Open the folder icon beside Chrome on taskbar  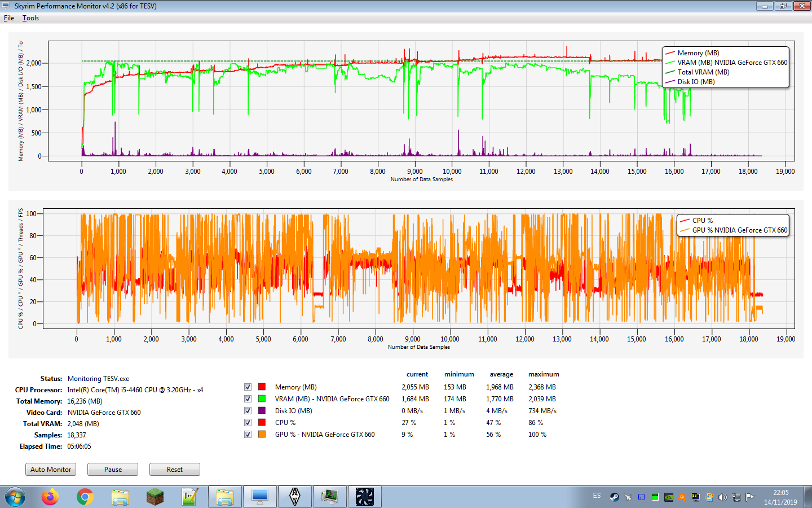coord(120,497)
